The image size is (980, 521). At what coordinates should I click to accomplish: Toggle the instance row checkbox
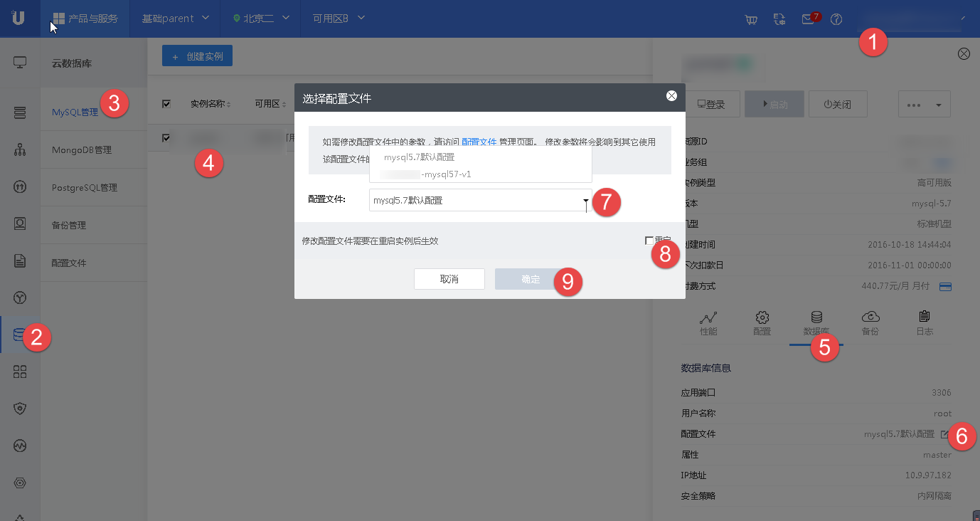point(166,138)
